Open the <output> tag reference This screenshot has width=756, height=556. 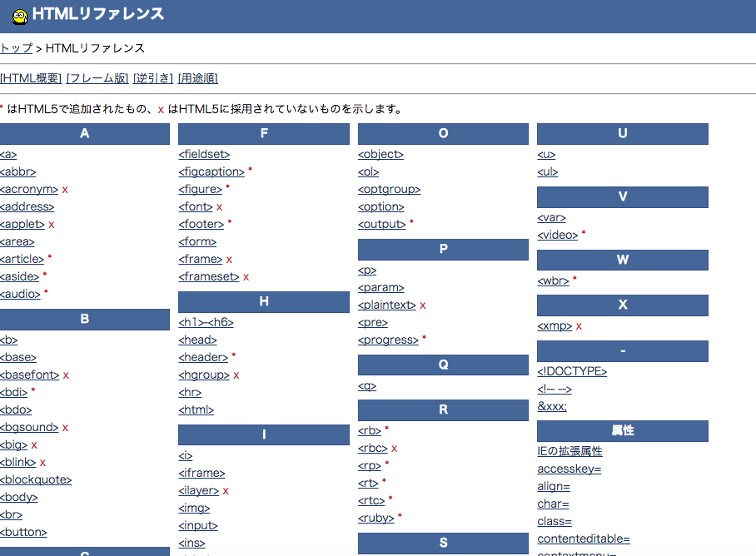pos(382,224)
